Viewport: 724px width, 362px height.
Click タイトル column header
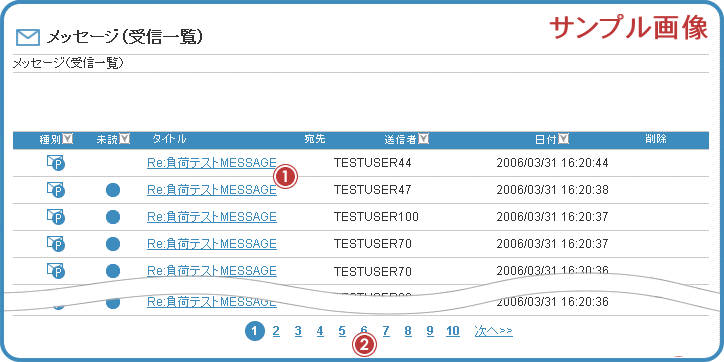pyautogui.click(x=169, y=139)
